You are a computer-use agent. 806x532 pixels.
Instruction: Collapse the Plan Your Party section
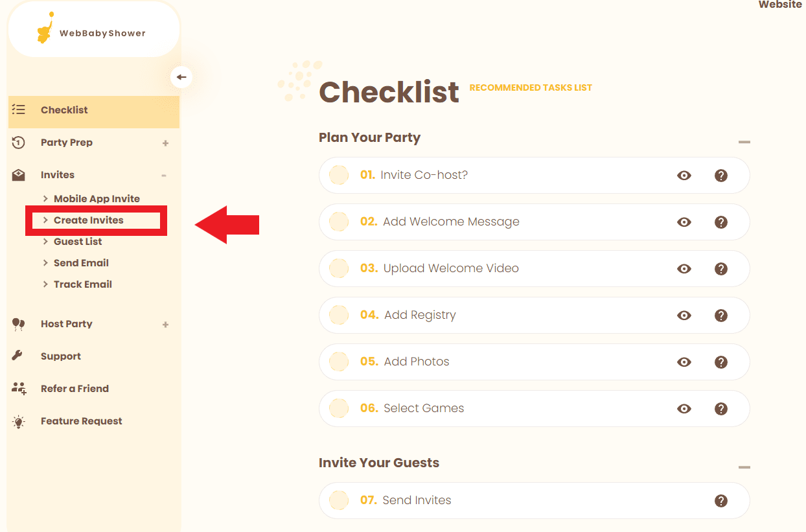pos(744,142)
